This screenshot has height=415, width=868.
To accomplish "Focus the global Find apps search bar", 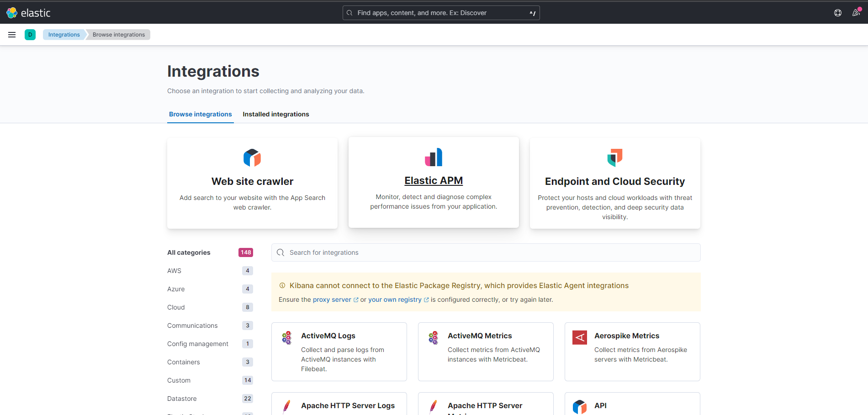I will [441, 13].
